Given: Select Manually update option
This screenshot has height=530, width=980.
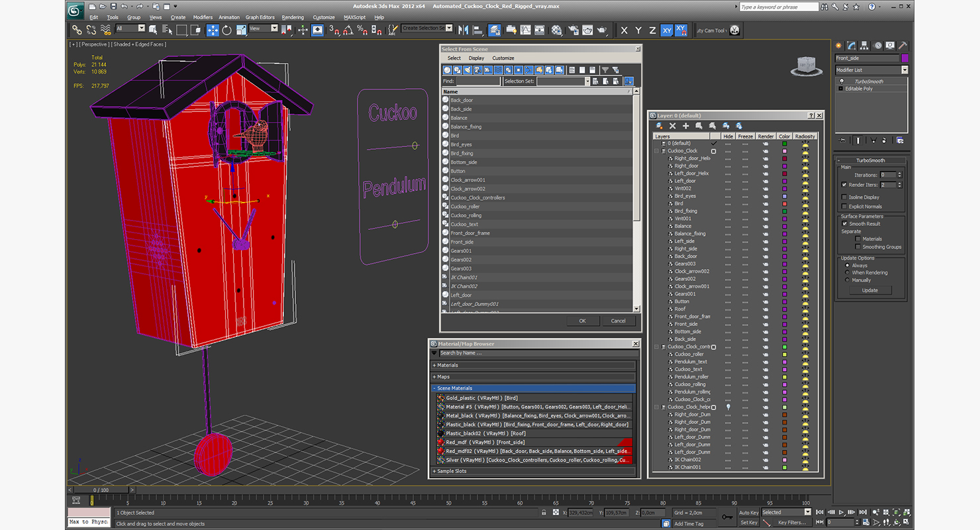Looking at the screenshot, I should 847,280.
